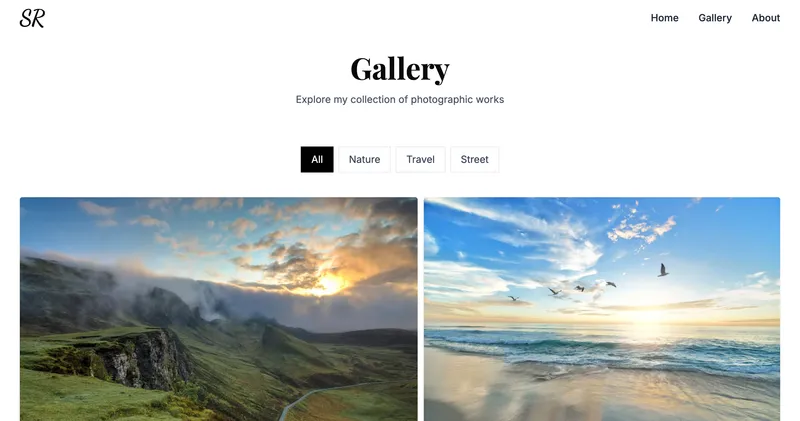This screenshot has height=421, width=800.
Task: Open the Gallery navigation link
Action: tap(715, 18)
